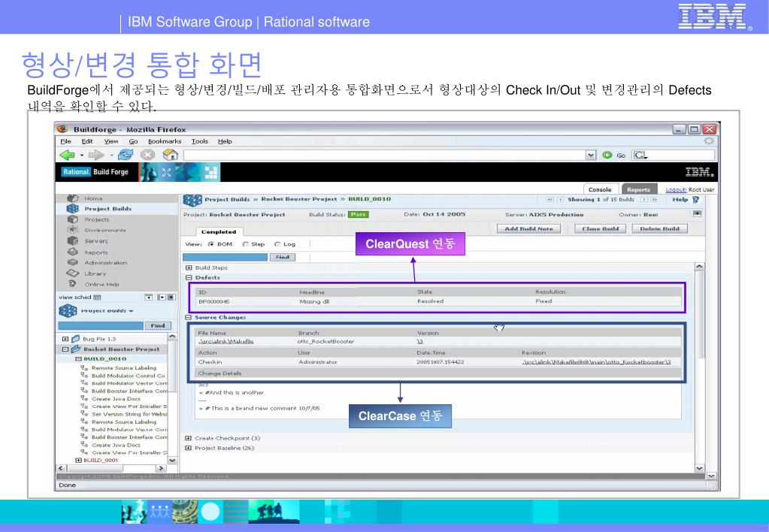
Task: Open .\src\alink\Makefile file link
Action: click(x=226, y=341)
